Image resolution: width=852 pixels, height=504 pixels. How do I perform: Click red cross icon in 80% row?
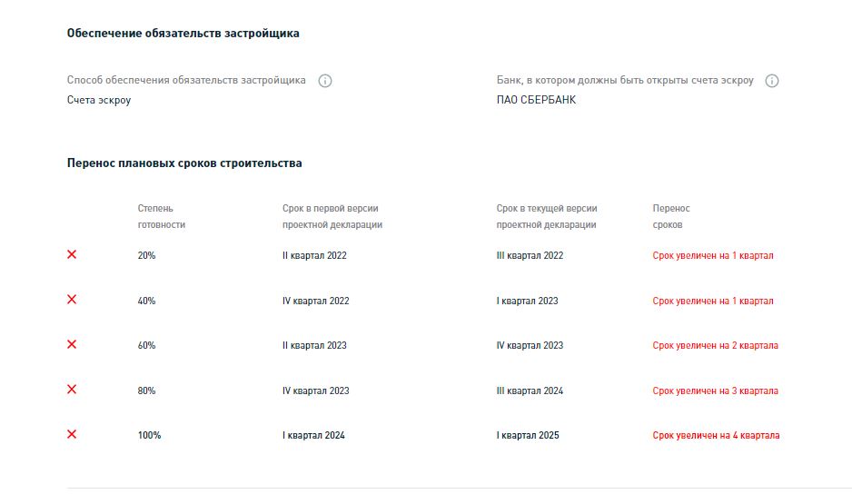click(x=72, y=390)
